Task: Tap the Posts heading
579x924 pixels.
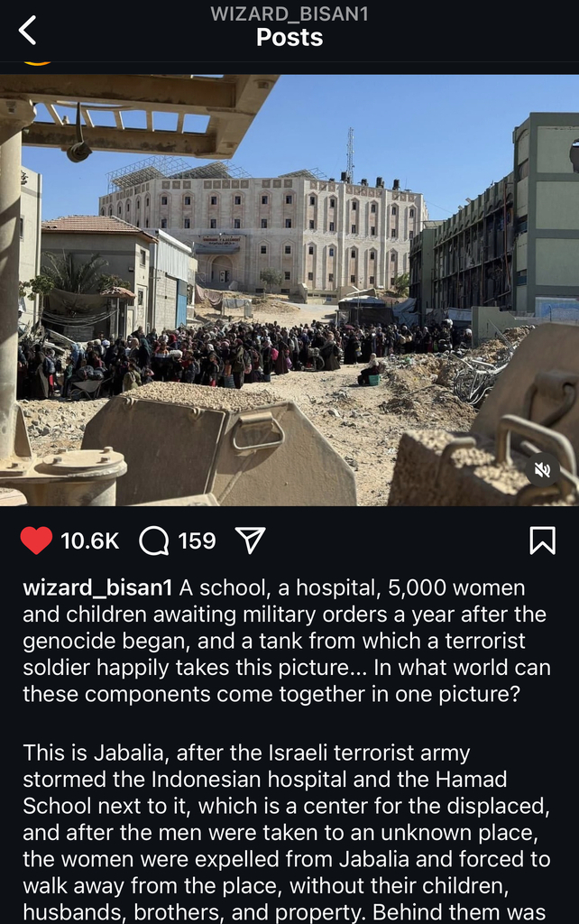Action: pyautogui.click(x=289, y=37)
